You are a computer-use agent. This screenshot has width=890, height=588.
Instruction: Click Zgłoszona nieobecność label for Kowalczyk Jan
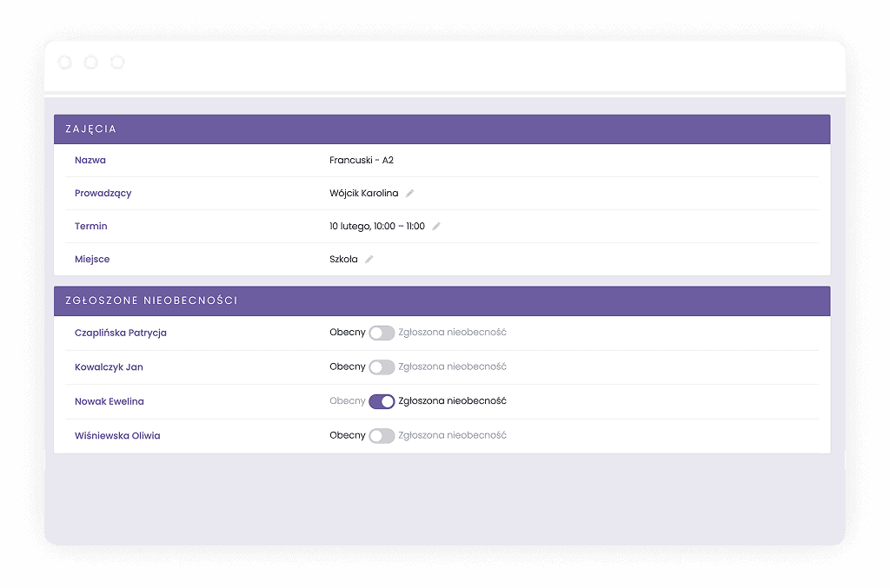coord(452,367)
